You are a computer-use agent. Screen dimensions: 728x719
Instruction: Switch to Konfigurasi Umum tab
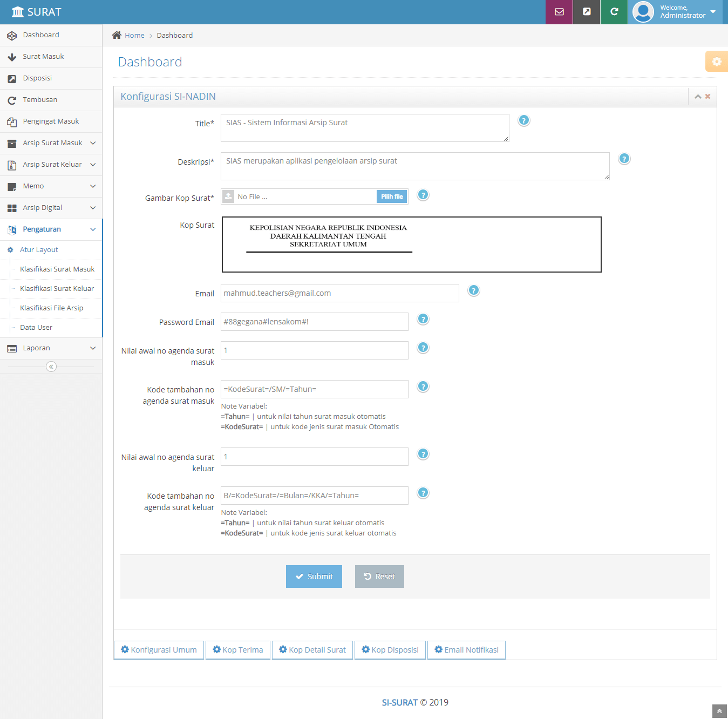click(x=159, y=650)
